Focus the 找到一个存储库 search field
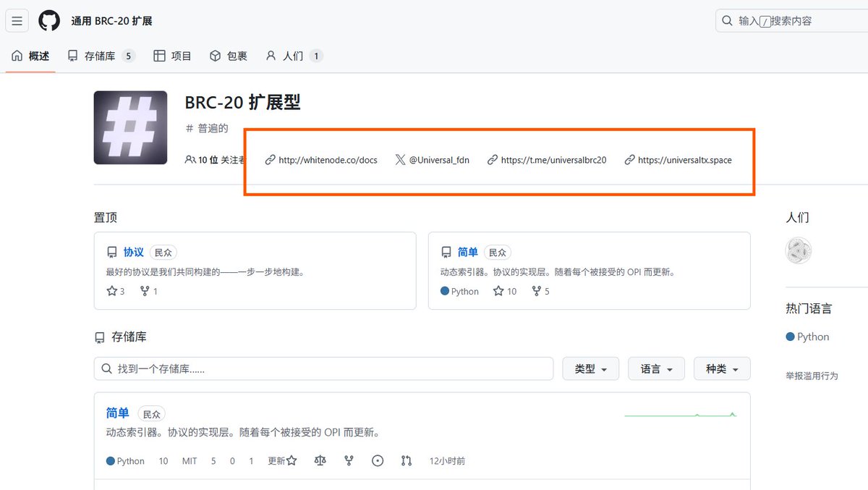 (323, 368)
